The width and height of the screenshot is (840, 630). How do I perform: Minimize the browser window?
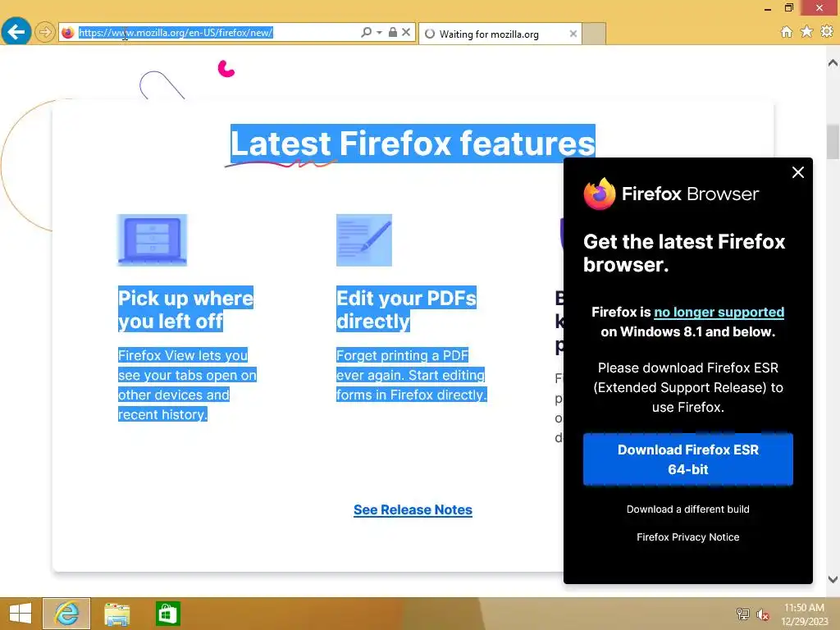768,8
